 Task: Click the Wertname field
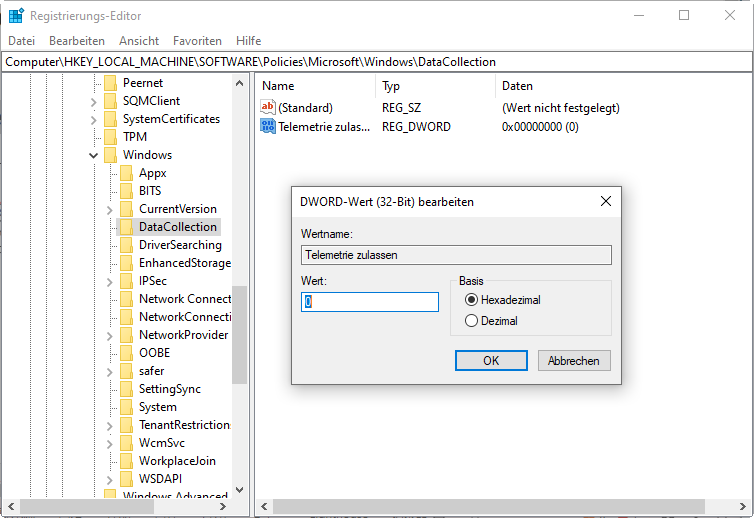tap(456, 255)
